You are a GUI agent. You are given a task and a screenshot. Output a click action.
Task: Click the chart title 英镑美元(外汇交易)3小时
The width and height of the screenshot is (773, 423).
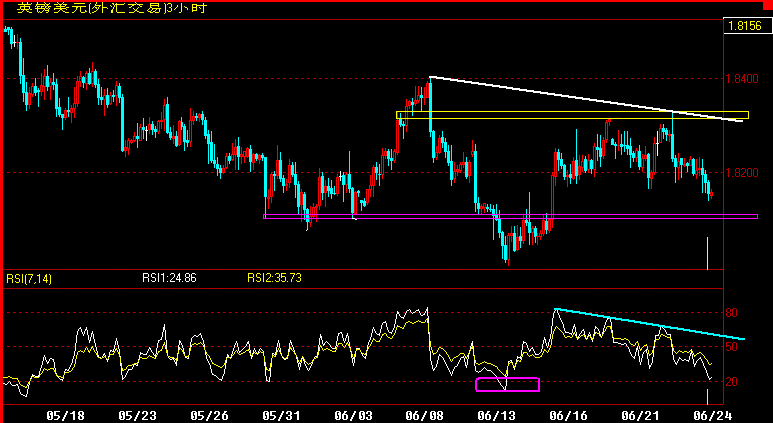pyautogui.click(x=112, y=8)
